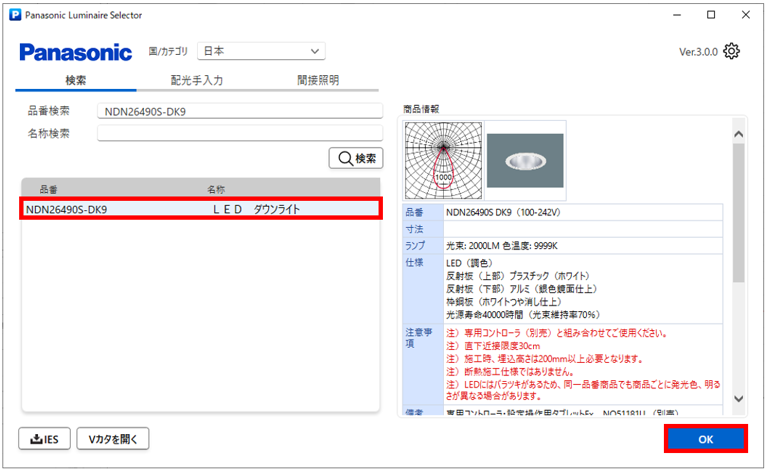Maximize the Luminaire Selector window
The width and height of the screenshot is (766, 473).
click(709, 15)
